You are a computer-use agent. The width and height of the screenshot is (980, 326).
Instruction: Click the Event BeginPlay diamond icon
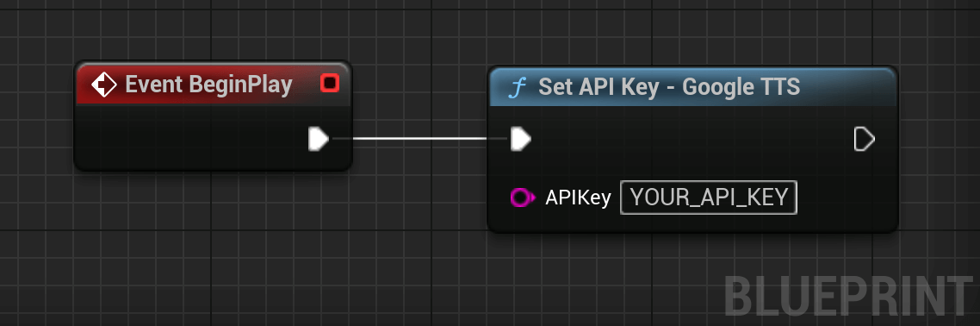click(x=103, y=85)
